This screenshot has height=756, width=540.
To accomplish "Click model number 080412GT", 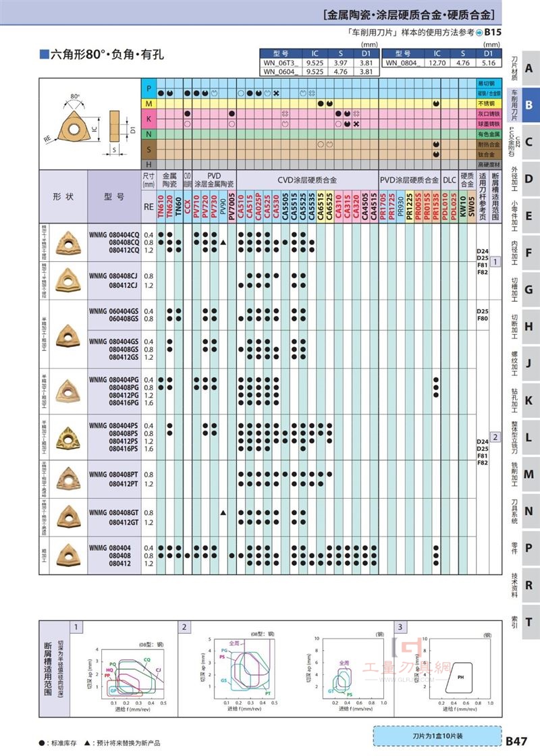I will coord(124,522).
